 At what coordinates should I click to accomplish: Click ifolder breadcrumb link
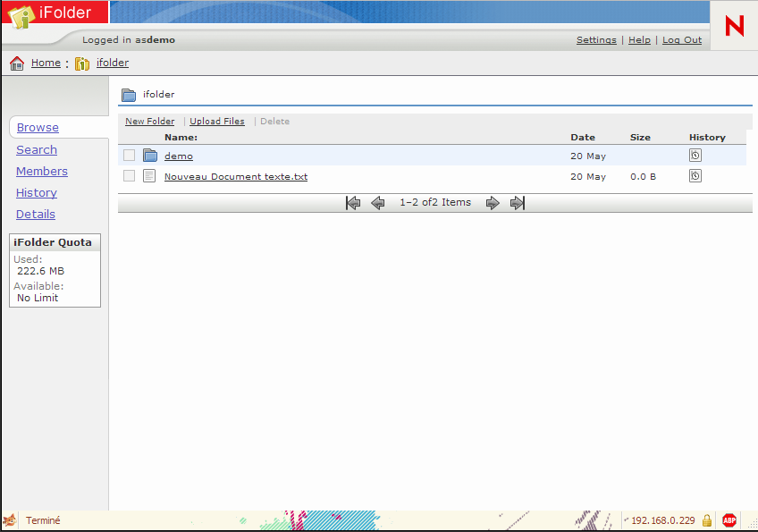(x=113, y=63)
